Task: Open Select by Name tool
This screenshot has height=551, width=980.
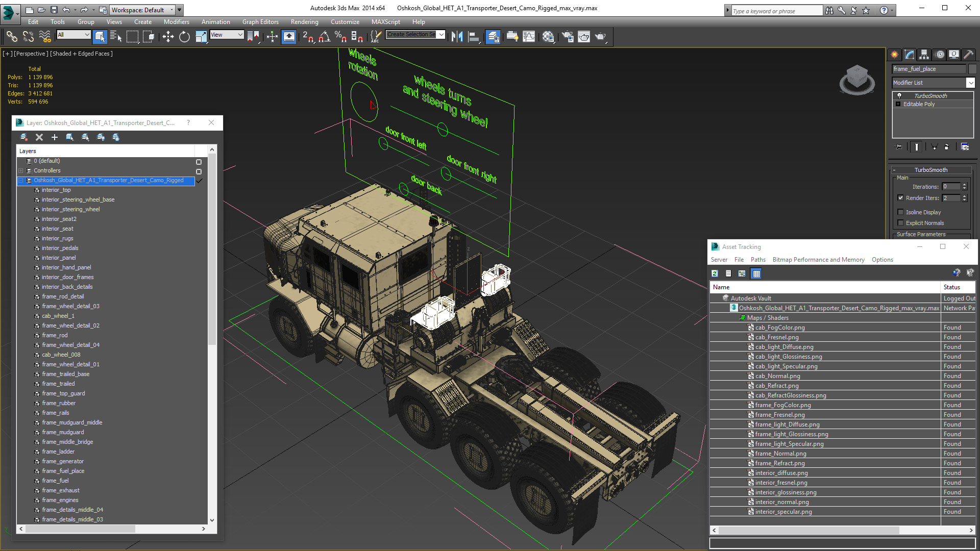Action: point(116,36)
